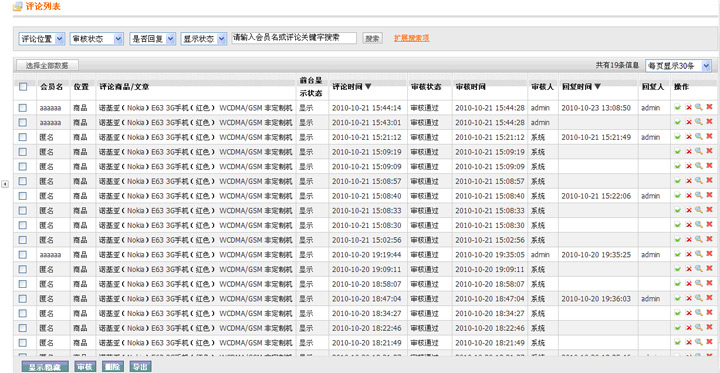
Task: Click the 导出 export button
Action: click(140, 367)
